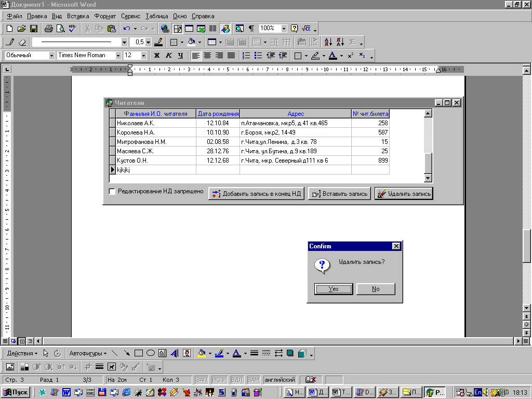Image resolution: width=532 pixels, height=399 pixels.
Task: Select the Draw Table pencil tool
Action: [x=10, y=42]
